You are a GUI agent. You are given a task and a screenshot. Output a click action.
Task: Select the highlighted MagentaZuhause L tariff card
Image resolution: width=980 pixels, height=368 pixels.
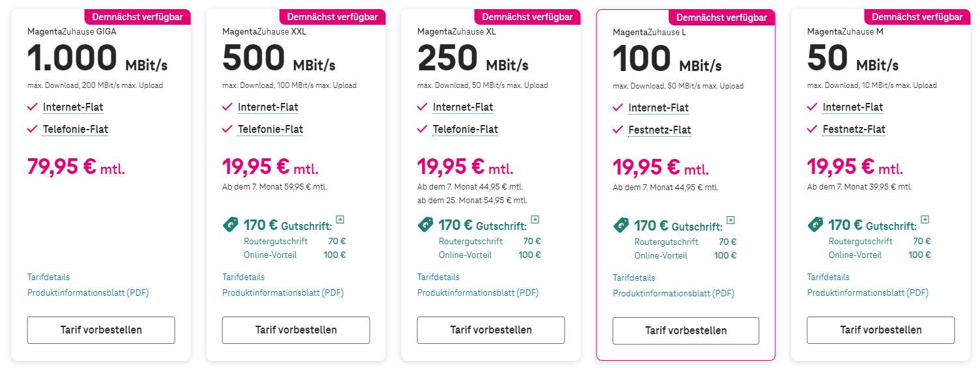point(686,184)
